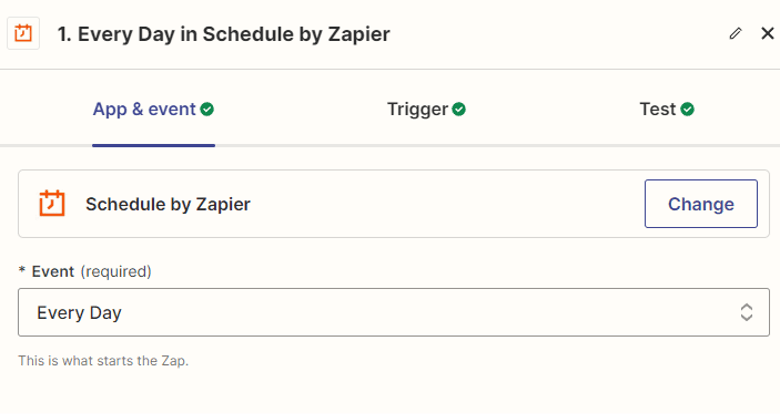This screenshot has width=780, height=415.
Task: Click the step title Every Day in Schedule
Action: coord(224,34)
